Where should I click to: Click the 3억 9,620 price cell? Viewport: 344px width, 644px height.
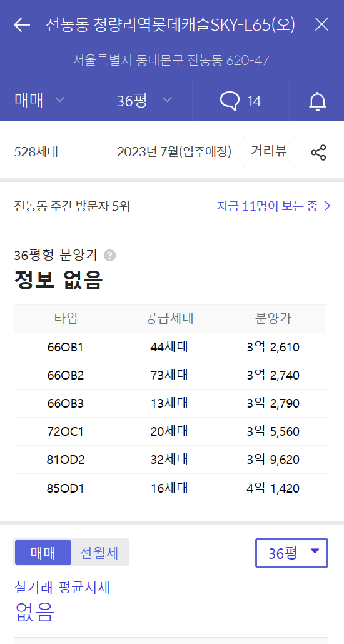[x=273, y=460]
